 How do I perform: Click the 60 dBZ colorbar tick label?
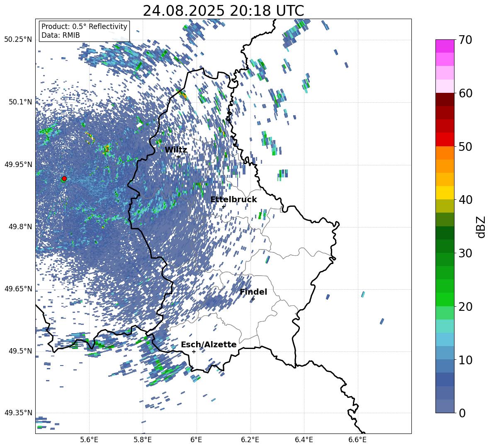(465, 93)
